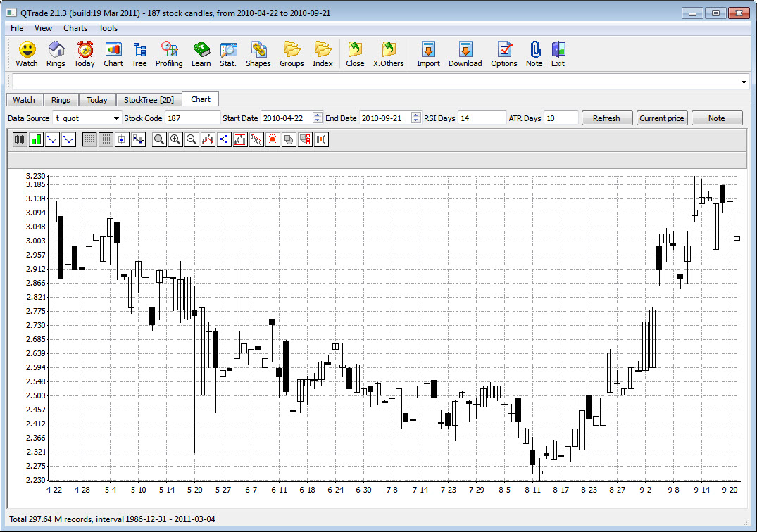The height and width of the screenshot is (532, 757).
Task: Toggle the blue crosshair marker button
Action: tap(122, 140)
